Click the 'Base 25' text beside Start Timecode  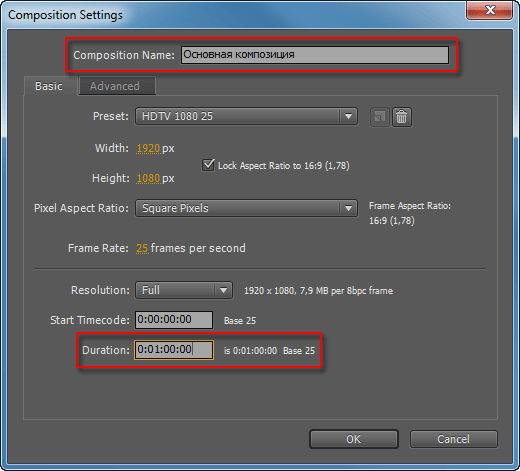point(240,321)
